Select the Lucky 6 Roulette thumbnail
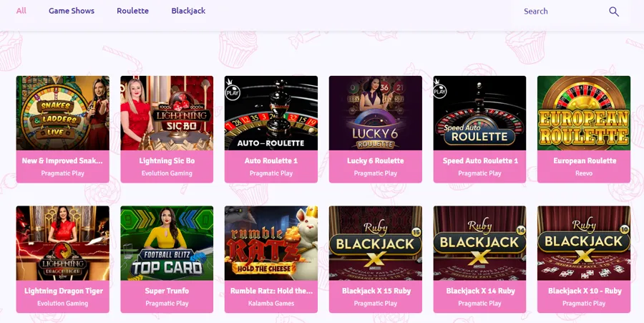This screenshot has height=323, width=644. click(376, 113)
